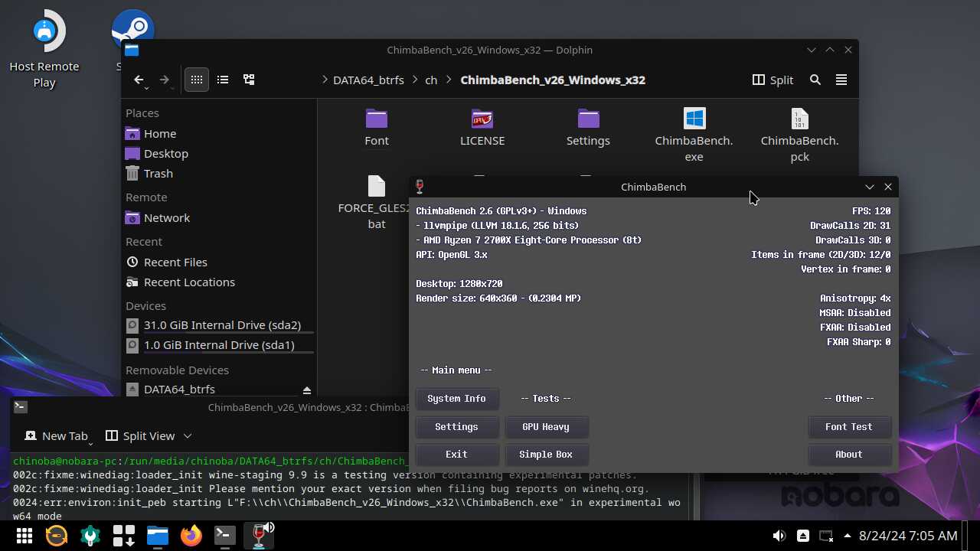Go forward in Dolphin file manager

pyautogui.click(x=164, y=80)
